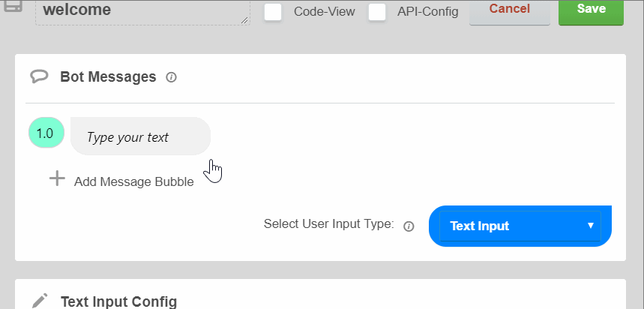Enable the Code-View checkbox
644x309 pixels.
click(x=273, y=11)
